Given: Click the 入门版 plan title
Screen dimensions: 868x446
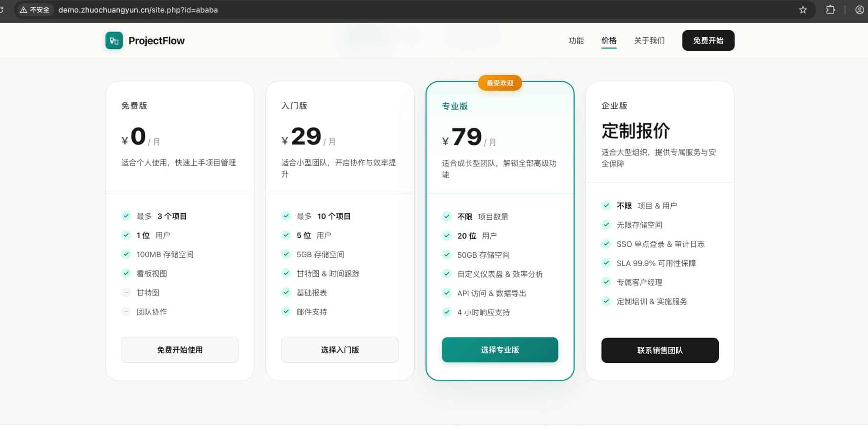Looking at the screenshot, I should tap(294, 106).
